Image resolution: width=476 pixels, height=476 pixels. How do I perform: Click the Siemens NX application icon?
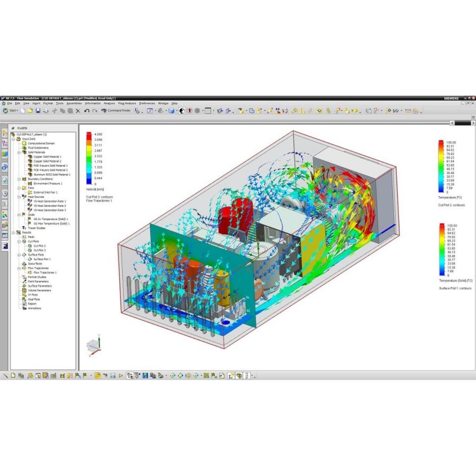[x=3, y=98]
